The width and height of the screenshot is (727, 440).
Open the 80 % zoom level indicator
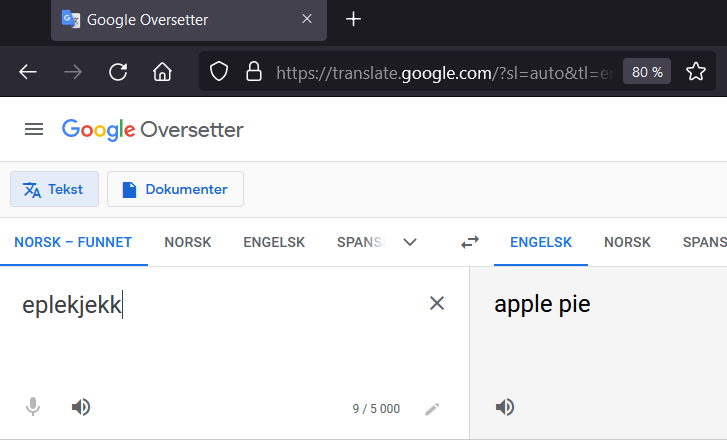(647, 72)
